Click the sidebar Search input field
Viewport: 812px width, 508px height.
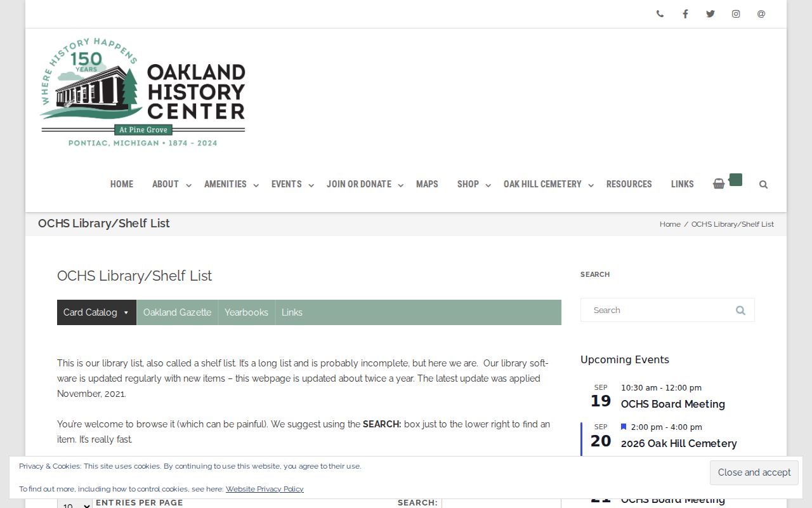point(667,310)
